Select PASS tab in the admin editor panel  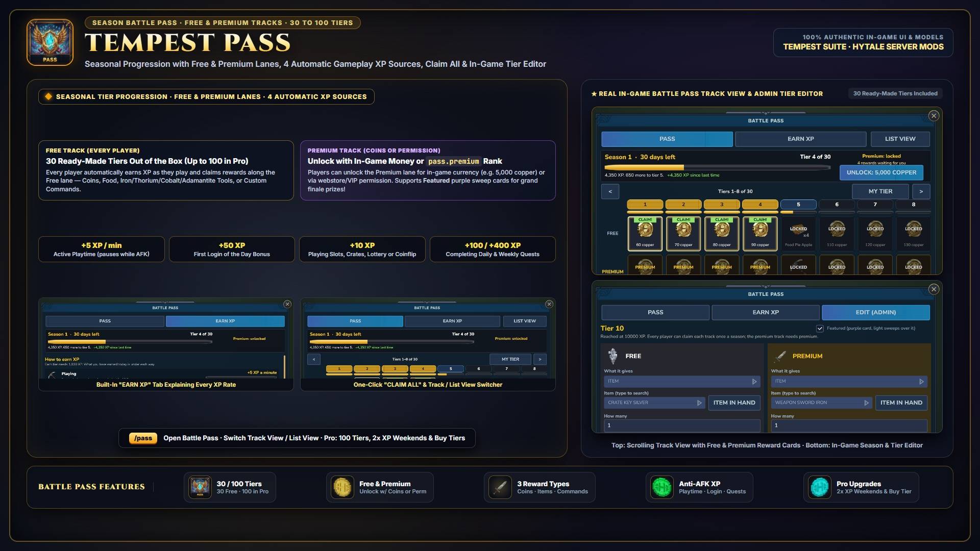655,312
